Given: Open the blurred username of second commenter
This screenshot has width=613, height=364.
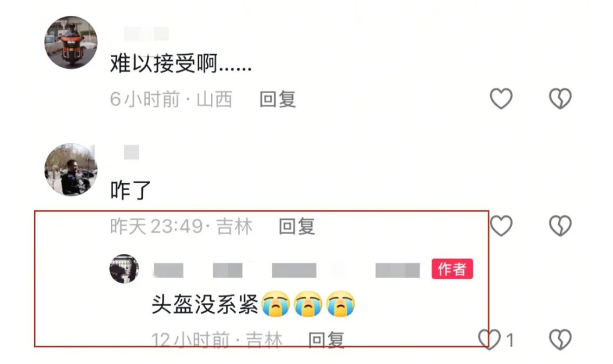Looking at the screenshot, I should (x=131, y=152).
